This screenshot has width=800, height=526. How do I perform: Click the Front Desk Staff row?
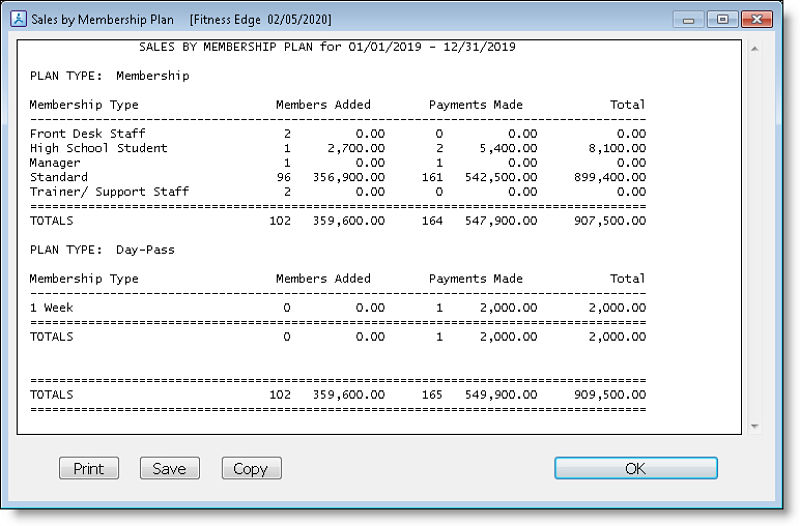[x=338, y=134]
